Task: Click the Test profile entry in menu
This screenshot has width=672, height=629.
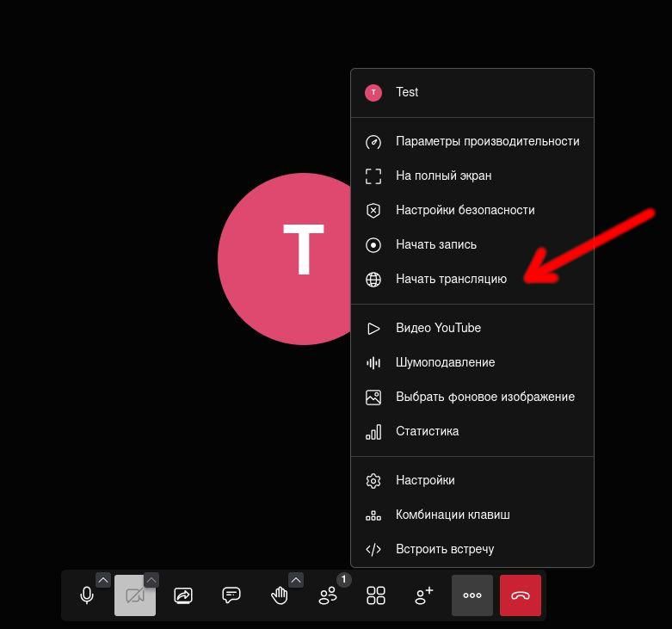Action: [x=407, y=92]
